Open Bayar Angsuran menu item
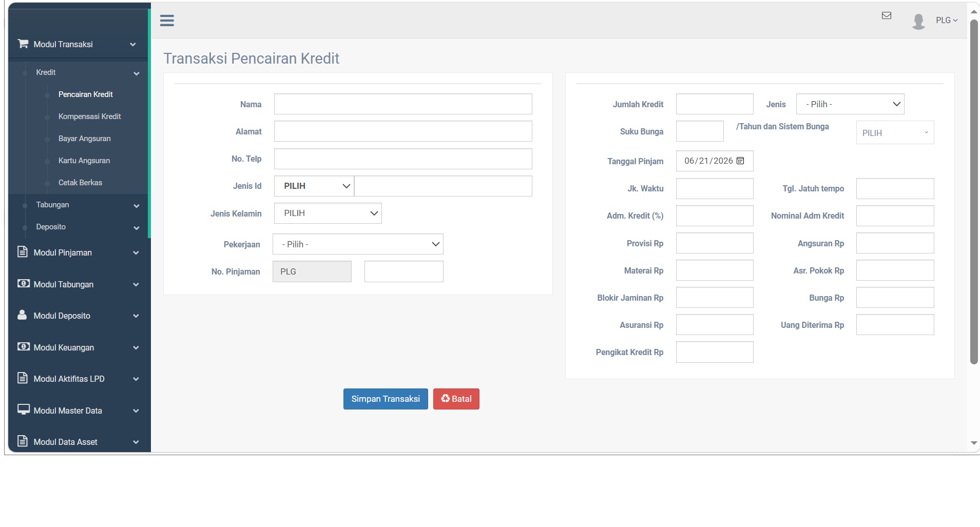 (x=84, y=139)
